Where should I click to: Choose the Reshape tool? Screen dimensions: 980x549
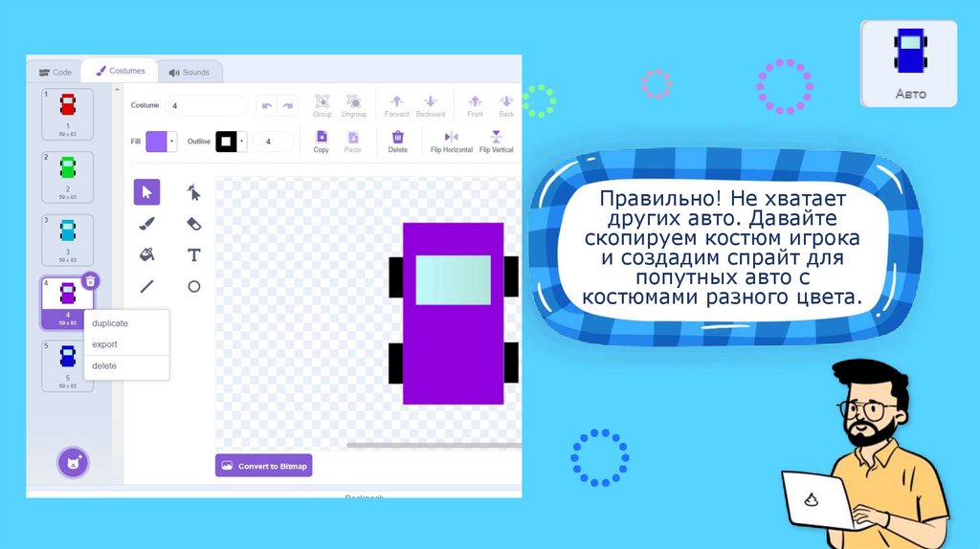pyautogui.click(x=193, y=191)
